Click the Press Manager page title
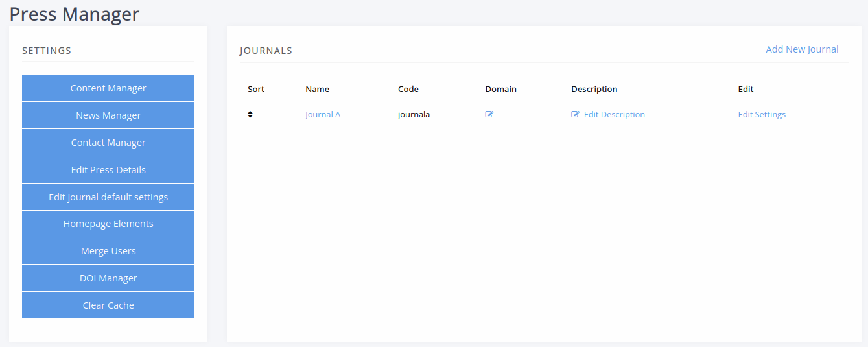The height and width of the screenshot is (347, 868). (x=75, y=14)
